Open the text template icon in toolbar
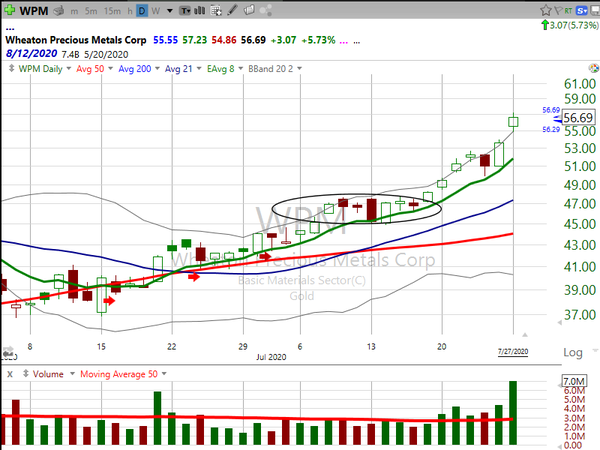Image resolution: width=600 pixels, height=450 pixels. 185,10
